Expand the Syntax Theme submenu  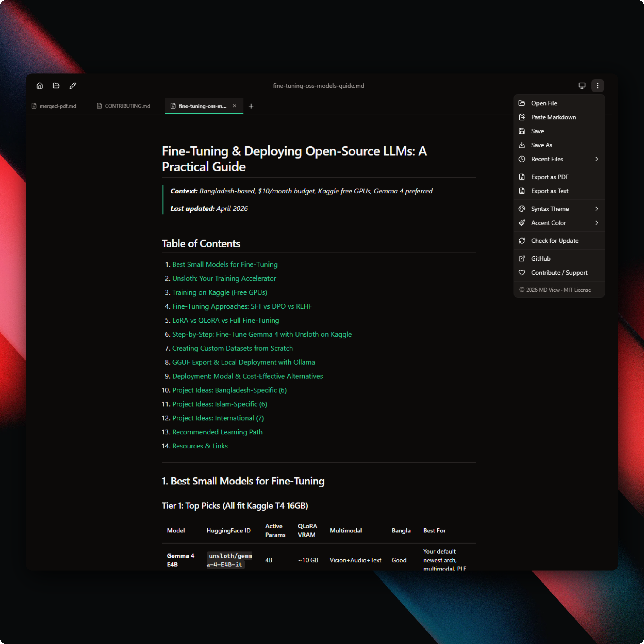click(x=559, y=209)
